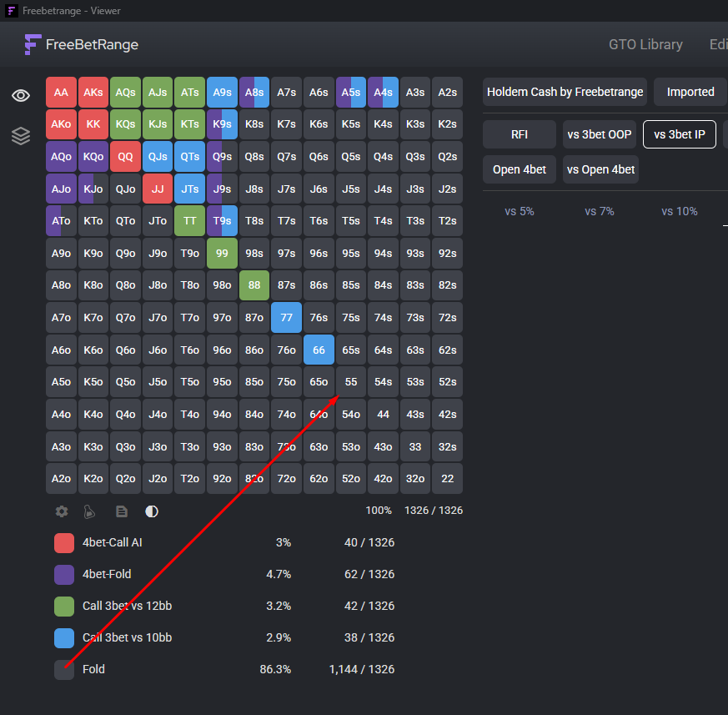Switch to the RFI range

pyautogui.click(x=520, y=134)
